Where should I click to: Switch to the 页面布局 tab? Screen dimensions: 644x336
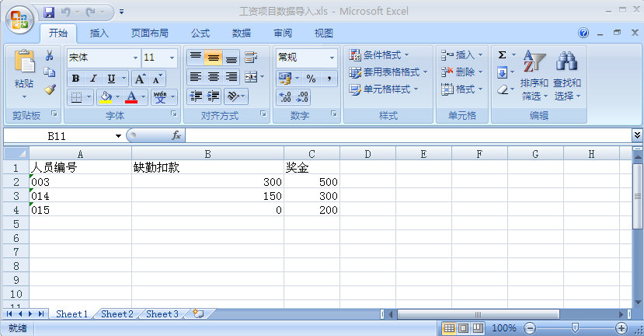pyautogui.click(x=149, y=33)
